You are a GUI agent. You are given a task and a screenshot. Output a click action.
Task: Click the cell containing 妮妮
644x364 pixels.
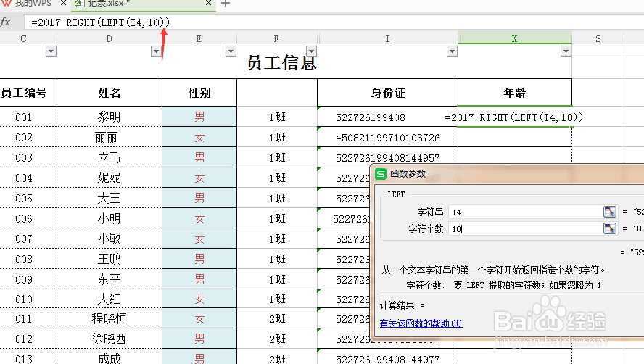click(110, 178)
